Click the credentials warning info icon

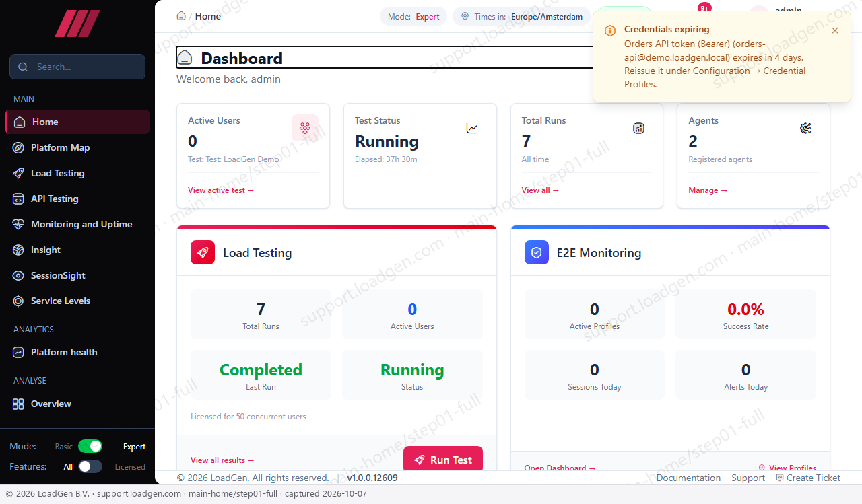click(609, 30)
